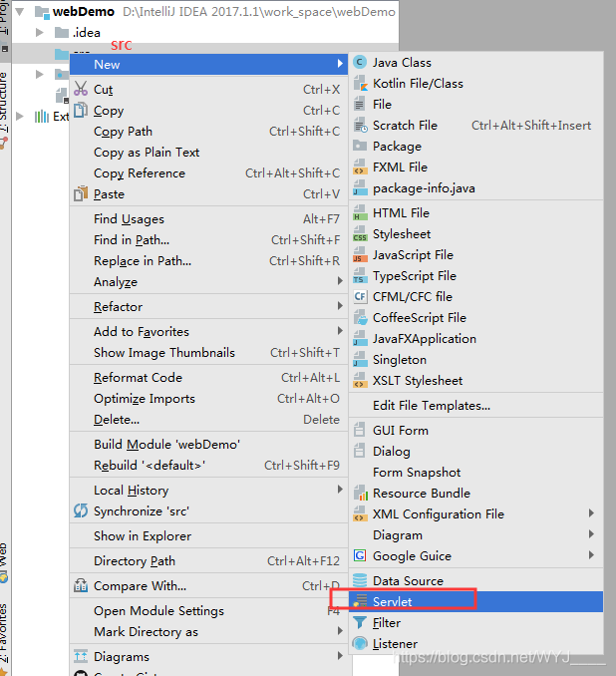Click the TypeScript File icon
This screenshot has height=676, width=616.
(x=360, y=276)
